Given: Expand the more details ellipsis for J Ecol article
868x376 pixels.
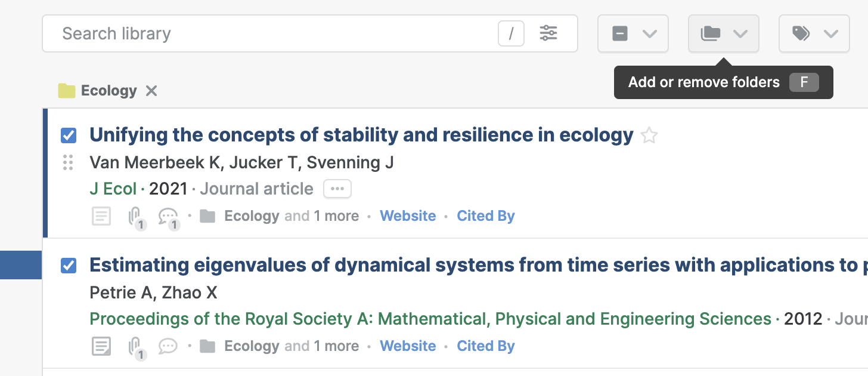Looking at the screenshot, I should click(337, 189).
